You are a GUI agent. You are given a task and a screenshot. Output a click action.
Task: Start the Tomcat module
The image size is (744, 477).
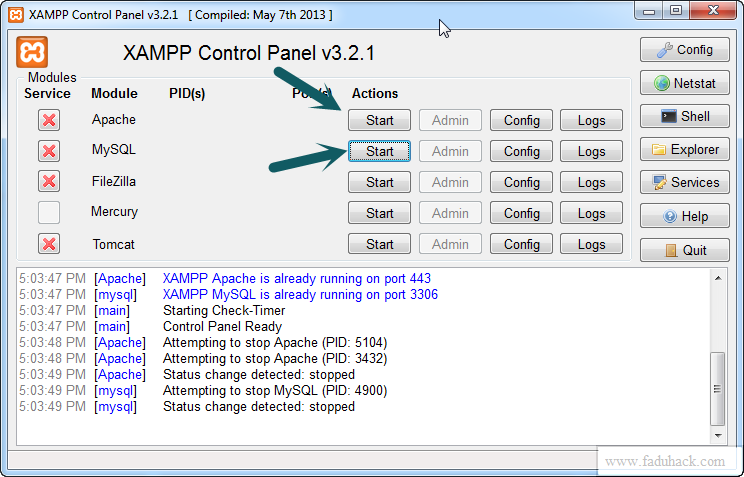point(379,244)
